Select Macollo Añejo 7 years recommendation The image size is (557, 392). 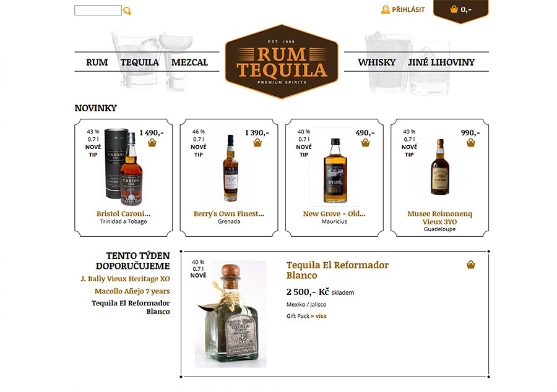click(132, 291)
